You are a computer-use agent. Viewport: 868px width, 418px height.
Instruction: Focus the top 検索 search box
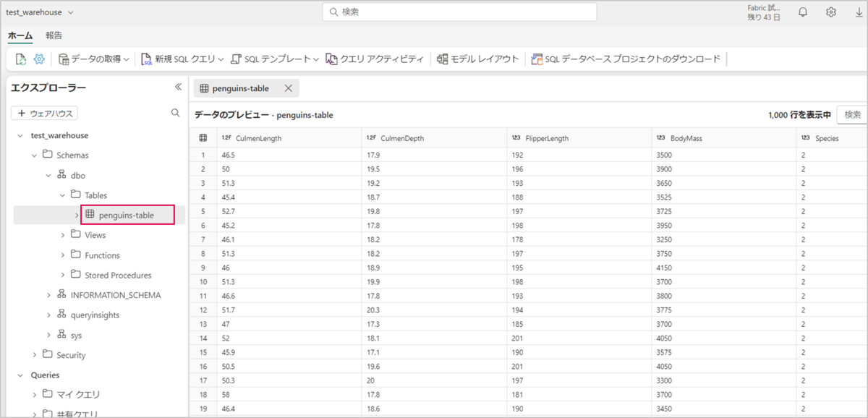click(x=459, y=12)
